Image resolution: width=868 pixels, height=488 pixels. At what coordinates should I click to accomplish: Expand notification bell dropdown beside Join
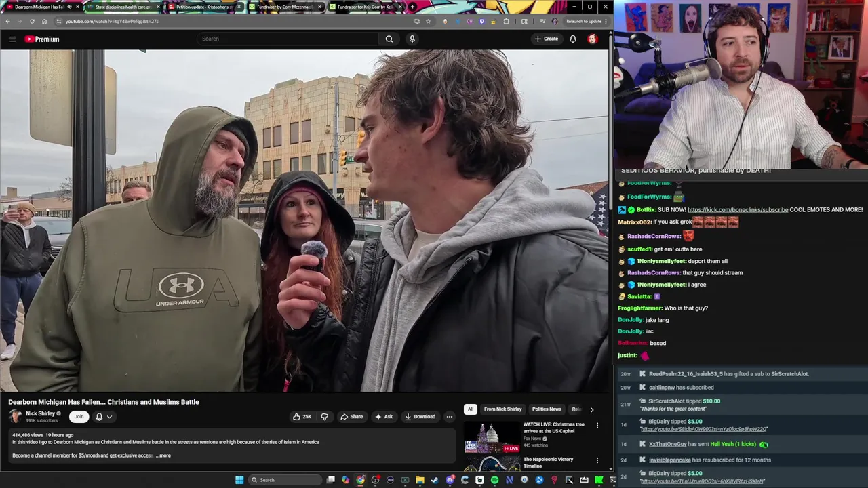tap(104, 417)
